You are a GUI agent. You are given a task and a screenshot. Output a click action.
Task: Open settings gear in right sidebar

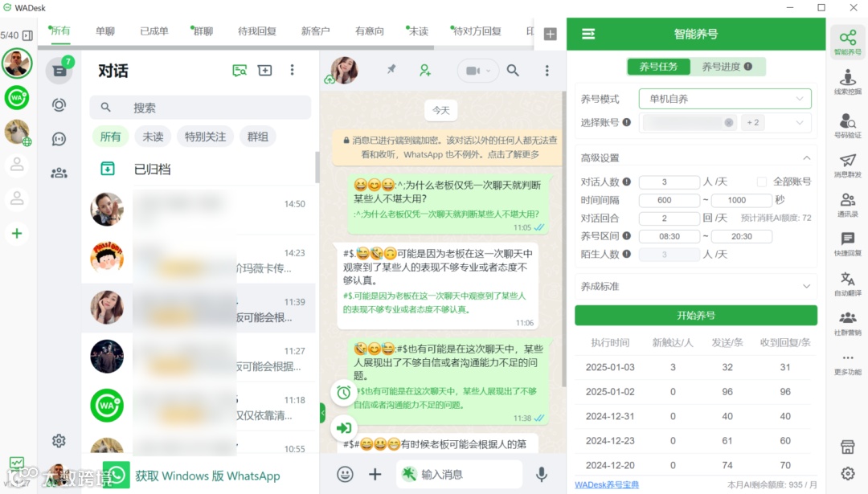(x=847, y=473)
